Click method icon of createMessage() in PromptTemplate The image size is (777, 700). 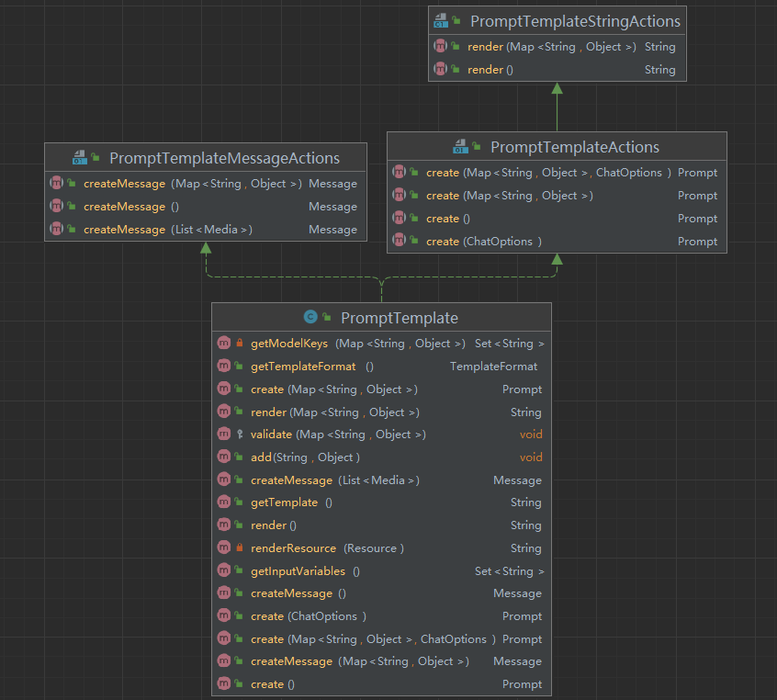[x=224, y=593]
